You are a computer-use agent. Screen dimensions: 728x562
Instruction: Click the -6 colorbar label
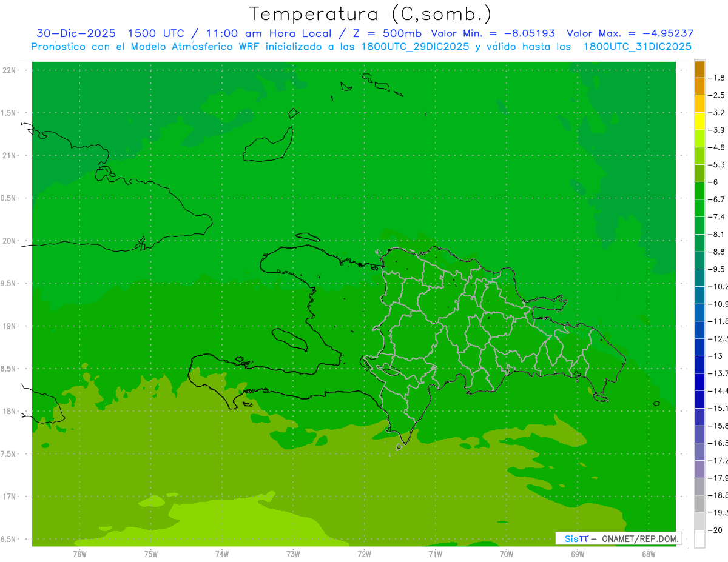pyautogui.click(x=715, y=182)
